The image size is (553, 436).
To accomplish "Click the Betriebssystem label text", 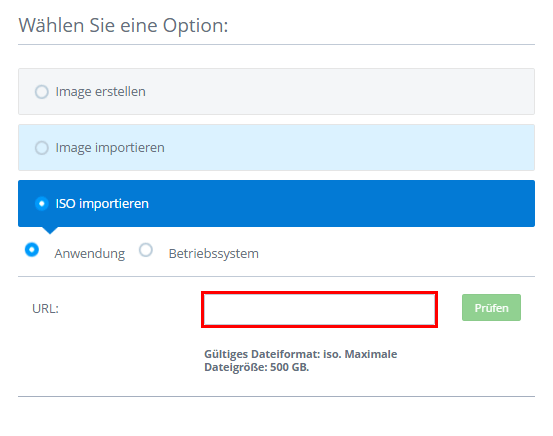I will click(214, 254).
